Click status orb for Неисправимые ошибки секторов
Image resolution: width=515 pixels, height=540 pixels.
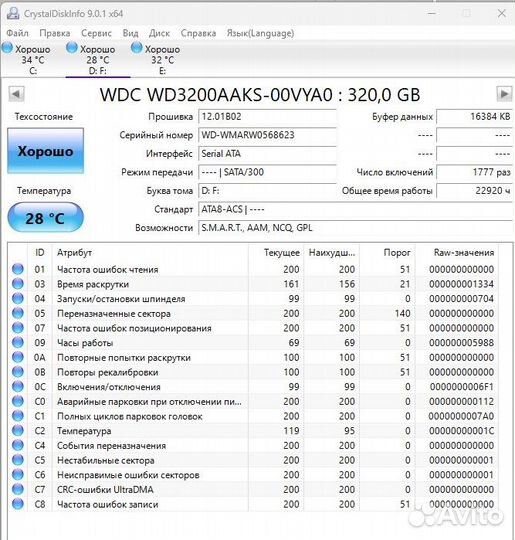click(x=18, y=475)
